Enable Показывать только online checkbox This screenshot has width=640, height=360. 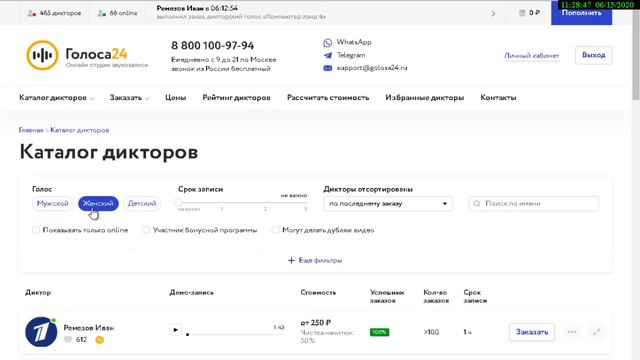36,230
